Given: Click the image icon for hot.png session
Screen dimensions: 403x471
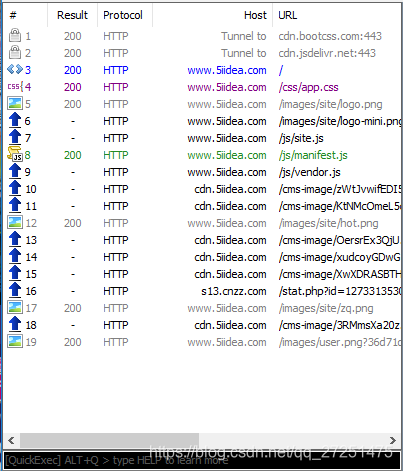Looking at the screenshot, I should [x=15, y=222].
